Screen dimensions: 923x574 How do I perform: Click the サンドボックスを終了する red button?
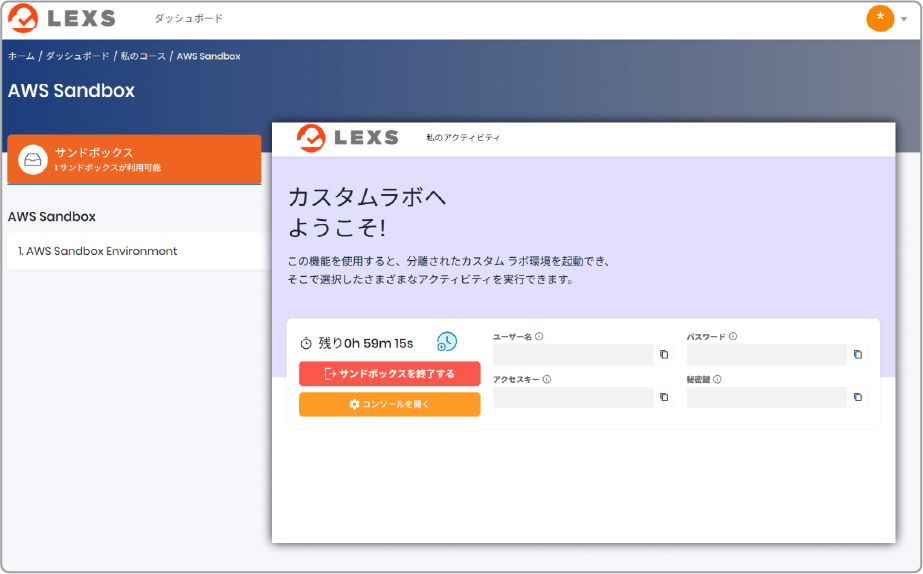tap(390, 374)
